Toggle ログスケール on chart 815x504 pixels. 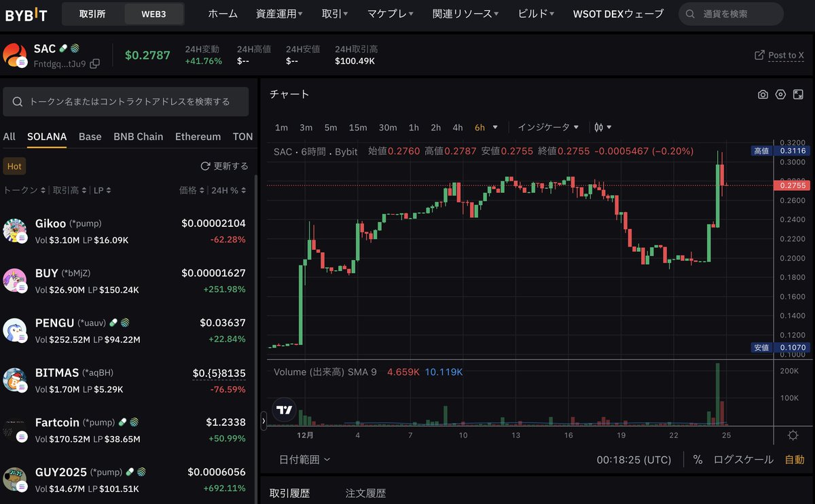pos(743,460)
